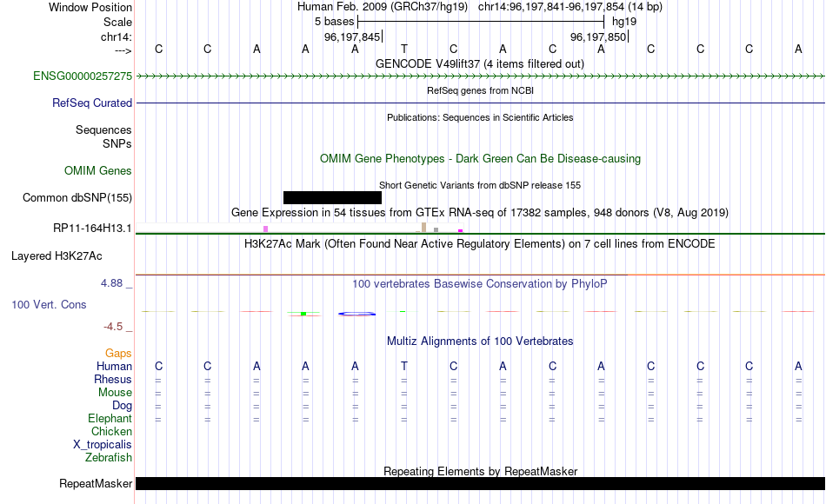Select the Dog species label
This screenshot has width=826, height=504.
click(x=122, y=406)
